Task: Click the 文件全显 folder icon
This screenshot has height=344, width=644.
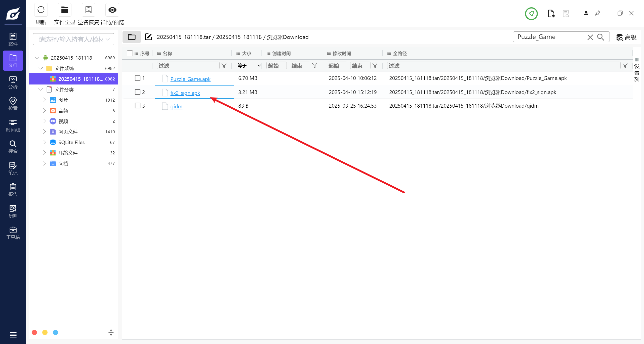Action: (x=65, y=10)
